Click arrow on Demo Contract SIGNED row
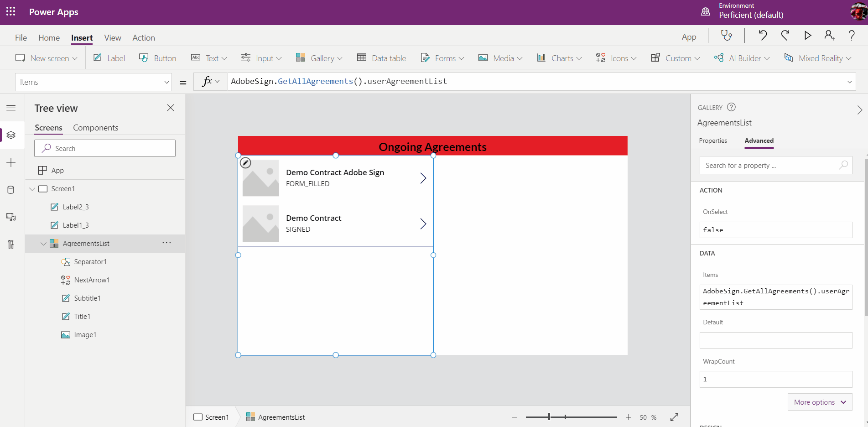The width and height of the screenshot is (868, 427). [x=423, y=224]
